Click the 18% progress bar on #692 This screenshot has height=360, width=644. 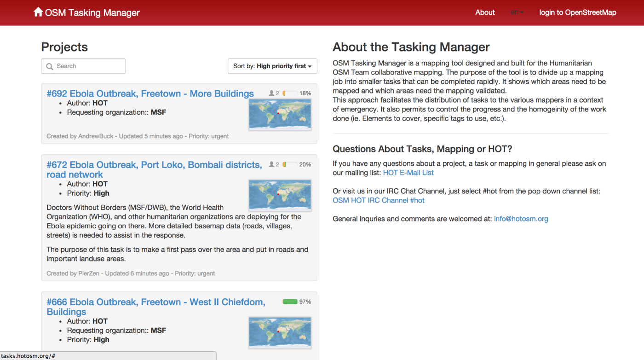tap(290, 93)
